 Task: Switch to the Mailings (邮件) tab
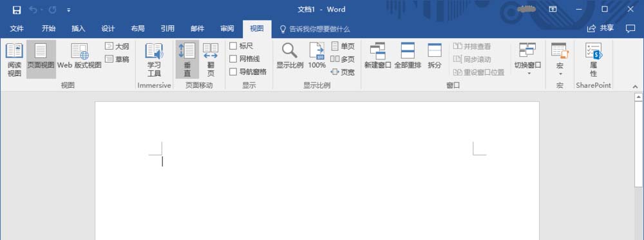197,29
